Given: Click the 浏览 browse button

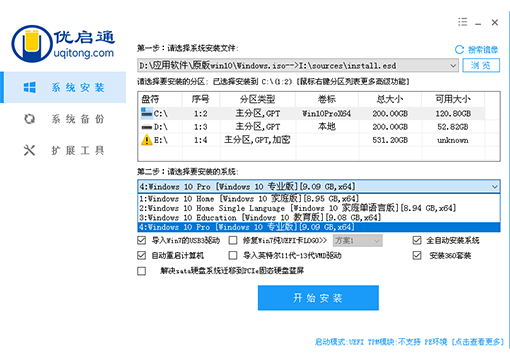Looking at the screenshot, I should (x=481, y=65).
